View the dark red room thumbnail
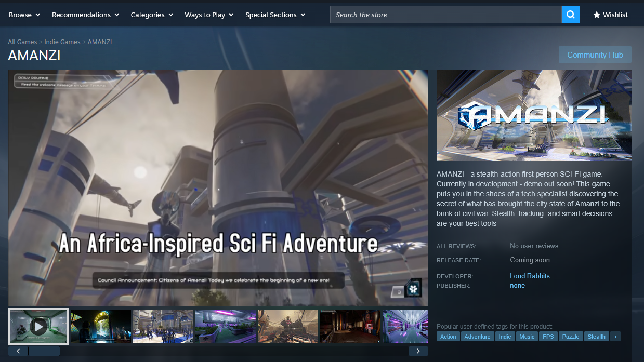The image size is (644, 362). pos(350,327)
